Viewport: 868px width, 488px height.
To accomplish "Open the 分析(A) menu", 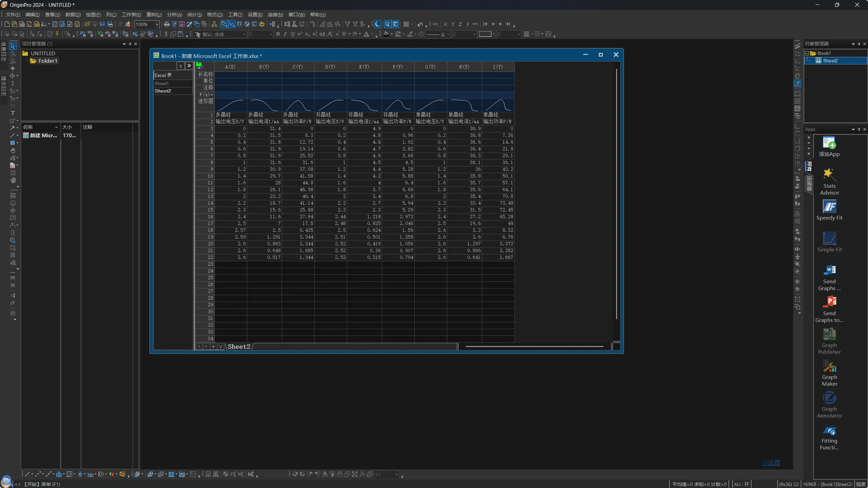I will pos(174,15).
